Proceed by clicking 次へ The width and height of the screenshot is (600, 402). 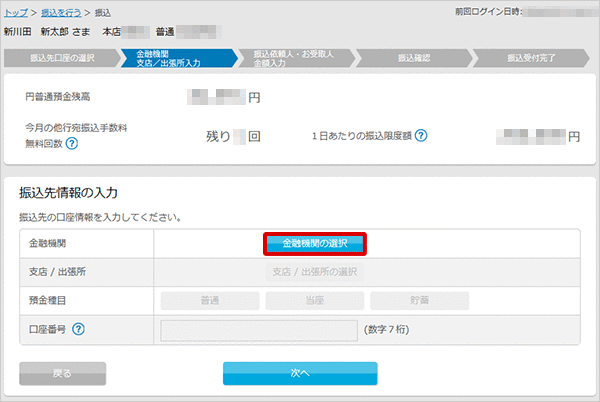click(x=299, y=373)
